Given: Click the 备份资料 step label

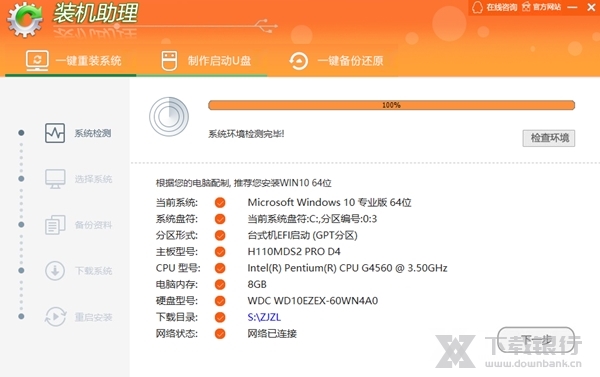Looking at the screenshot, I should pos(93,225).
